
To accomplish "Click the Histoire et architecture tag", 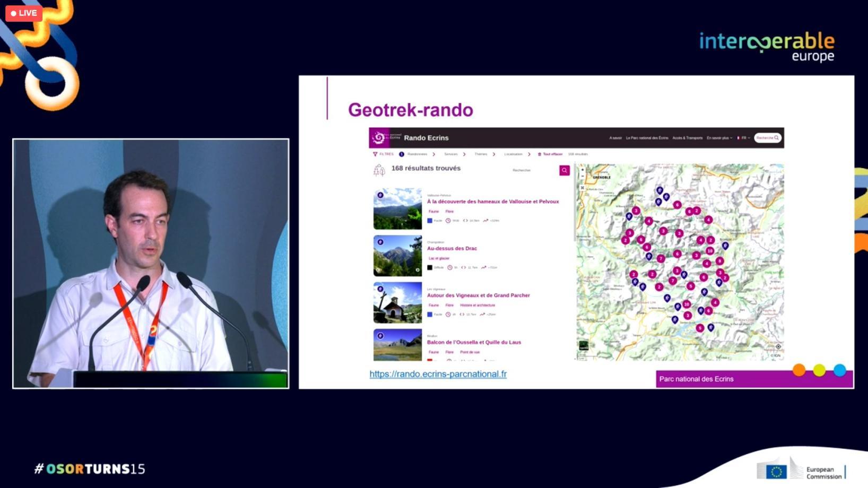I will 478,305.
